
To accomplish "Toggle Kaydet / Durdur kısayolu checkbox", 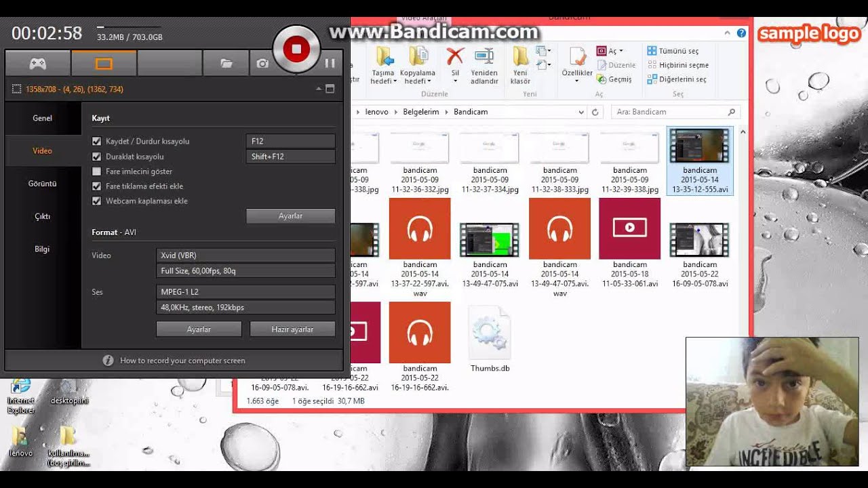I will pyautogui.click(x=96, y=142).
